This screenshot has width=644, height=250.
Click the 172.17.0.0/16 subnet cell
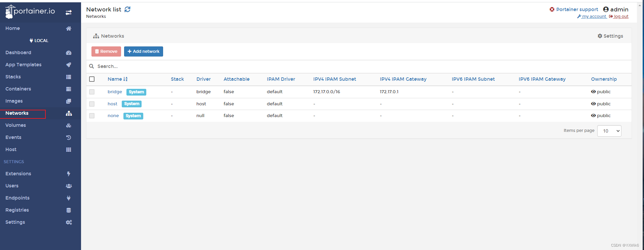[327, 92]
